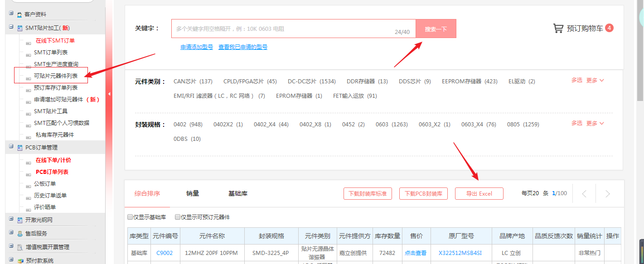
Task: Open the 申请添加型号 link
Action: coord(197,47)
